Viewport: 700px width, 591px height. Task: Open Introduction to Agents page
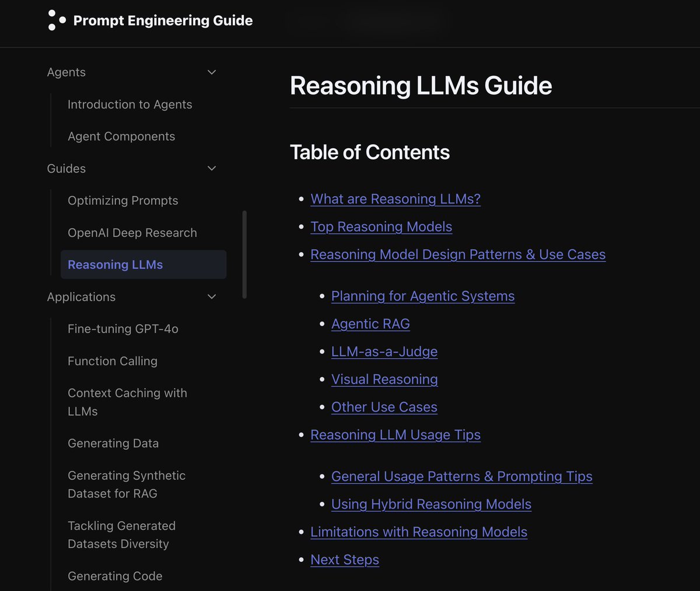coord(130,104)
